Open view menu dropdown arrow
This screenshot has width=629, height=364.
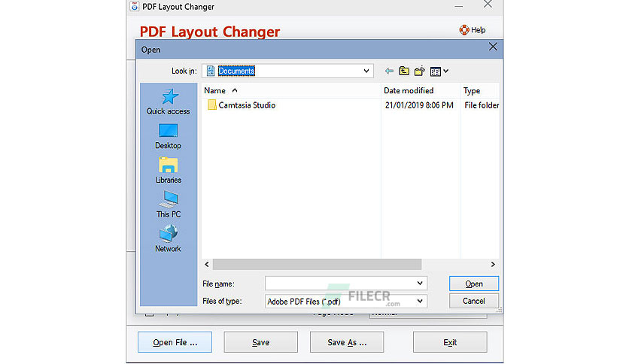[x=446, y=71]
